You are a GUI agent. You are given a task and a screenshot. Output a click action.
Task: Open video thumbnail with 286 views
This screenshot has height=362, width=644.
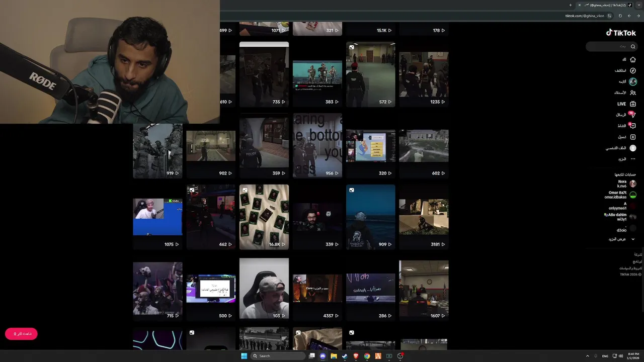pyautogui.click(x=371, y=288)
